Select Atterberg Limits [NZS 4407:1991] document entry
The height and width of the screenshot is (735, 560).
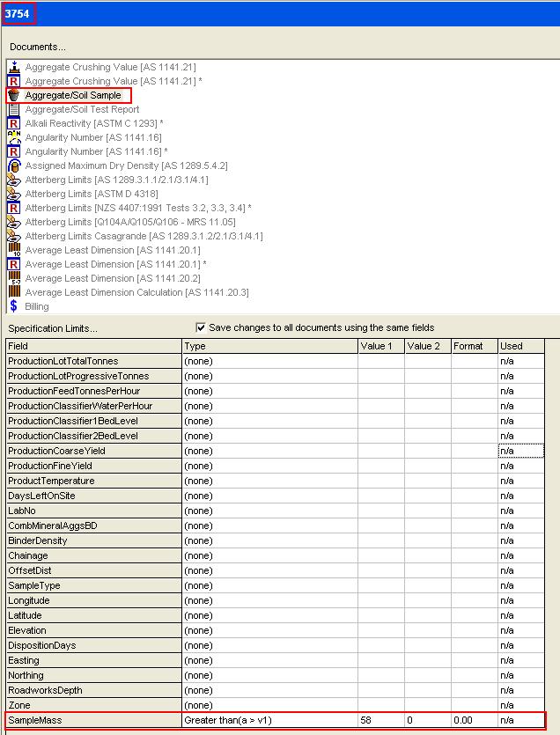click(138, 208)
